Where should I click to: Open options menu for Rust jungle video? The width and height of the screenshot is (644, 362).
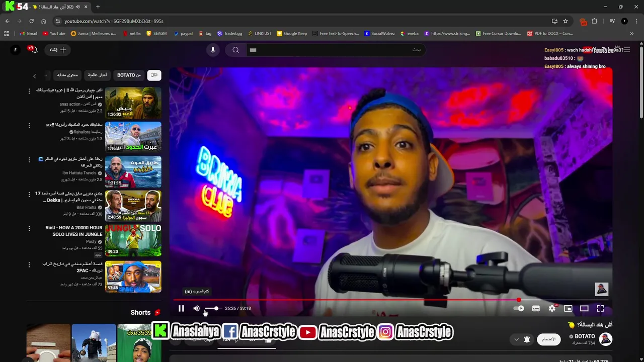point(29,228)
